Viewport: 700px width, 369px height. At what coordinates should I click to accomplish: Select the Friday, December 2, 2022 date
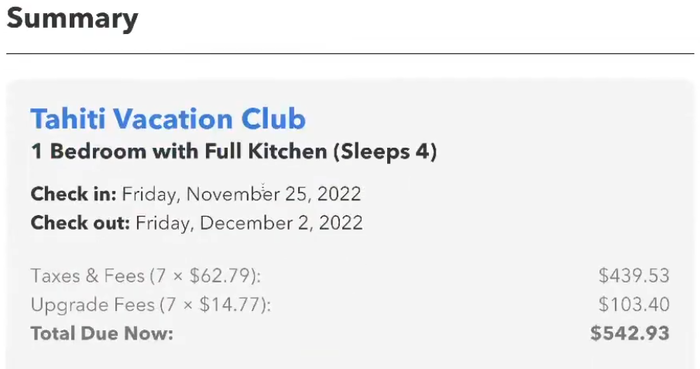coord(249,223)
